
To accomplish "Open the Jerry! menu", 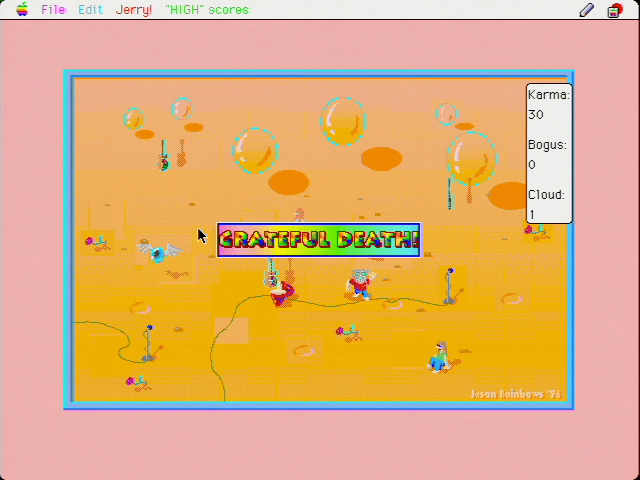I will pos(134,9).
